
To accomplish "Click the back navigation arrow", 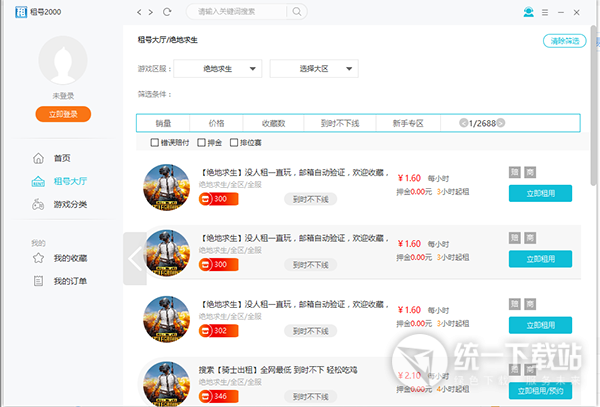I will 139,12.
